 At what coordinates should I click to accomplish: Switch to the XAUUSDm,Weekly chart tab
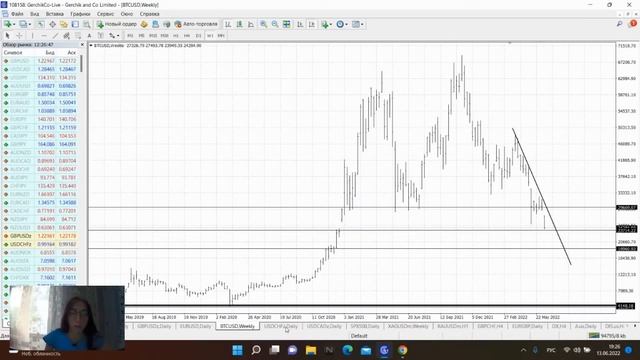coord(408,326)
